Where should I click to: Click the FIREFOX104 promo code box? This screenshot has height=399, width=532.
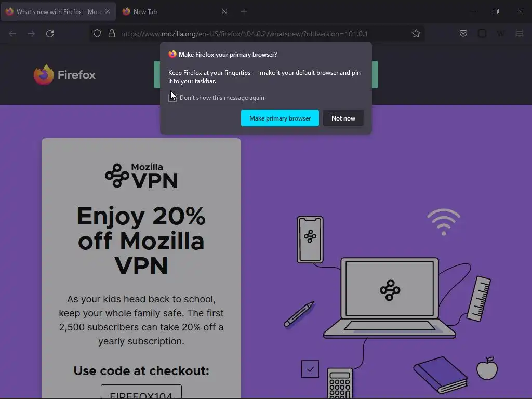pyautogui.click(x=141, y=392)
